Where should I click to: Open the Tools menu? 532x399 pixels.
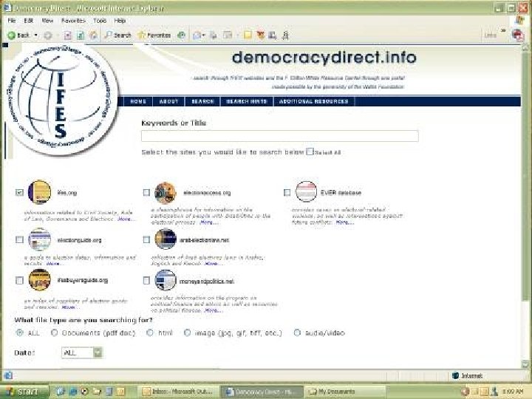(100, 21)
